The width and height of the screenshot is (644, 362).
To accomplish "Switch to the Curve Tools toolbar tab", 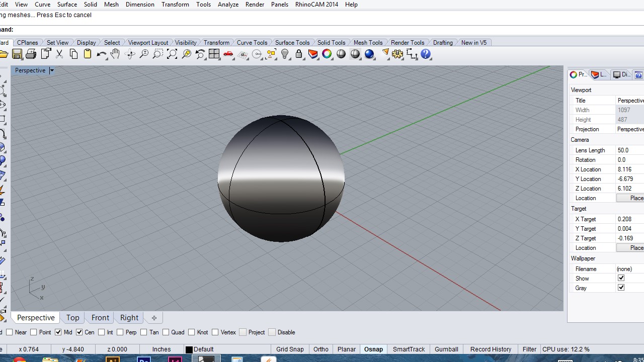I will [252, 43].
